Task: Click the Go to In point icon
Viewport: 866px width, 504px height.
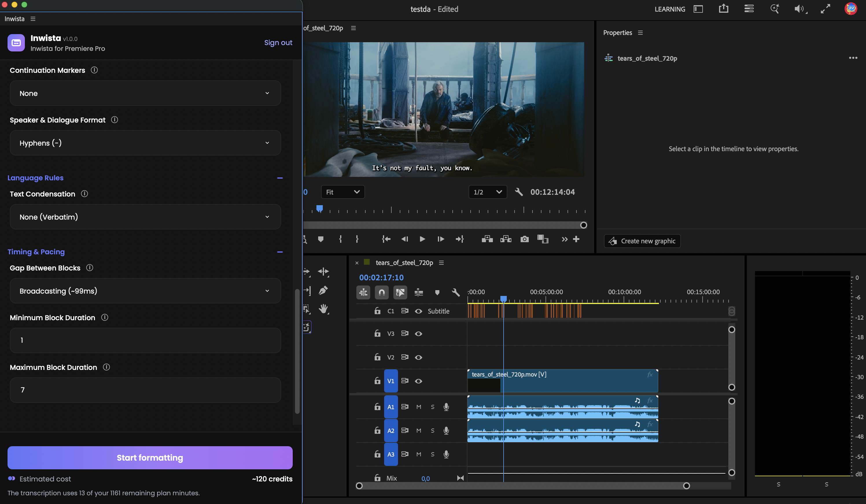Action: 386,239
